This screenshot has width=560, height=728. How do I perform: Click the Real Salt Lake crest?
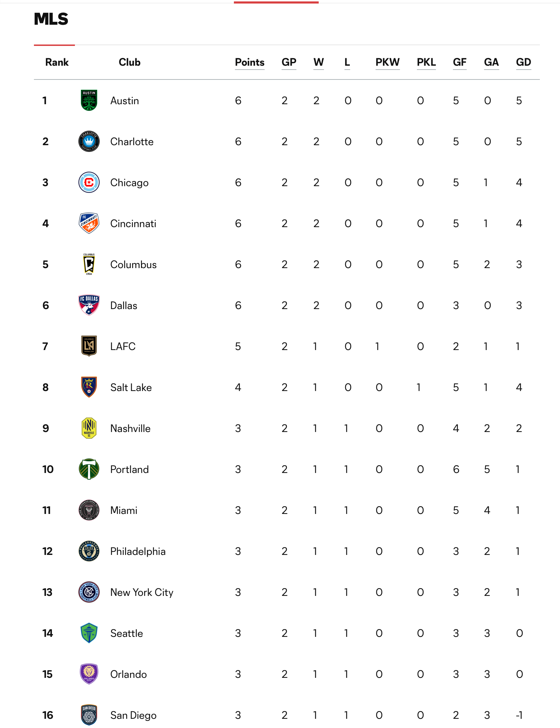click(x=89, y=387)
